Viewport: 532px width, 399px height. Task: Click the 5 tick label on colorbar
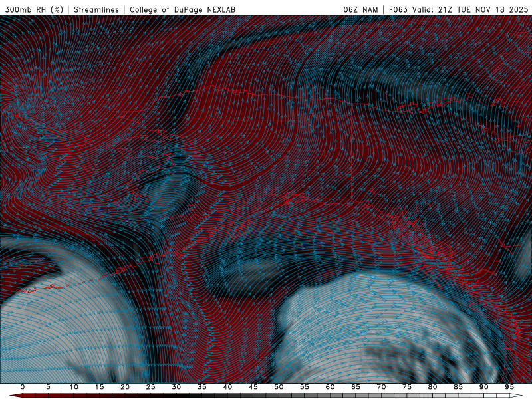(x=48, y=387)
